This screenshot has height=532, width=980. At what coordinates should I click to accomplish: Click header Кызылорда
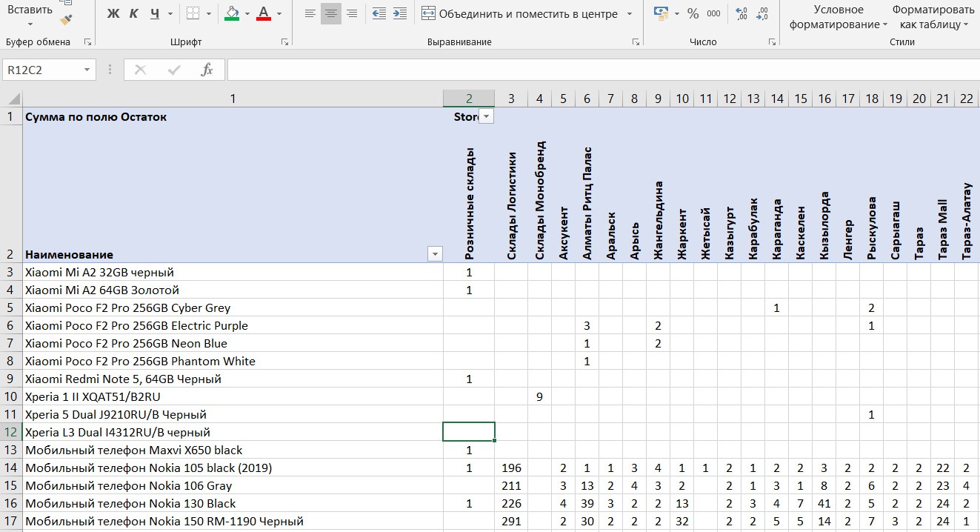pos(825,226)
